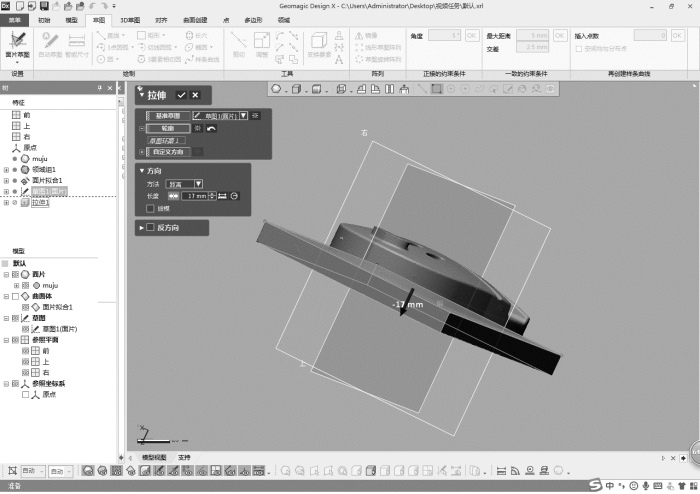Click the 面片草图 mesh sketch tool
The height and width of the screenshot is (494, 700).
16,45
